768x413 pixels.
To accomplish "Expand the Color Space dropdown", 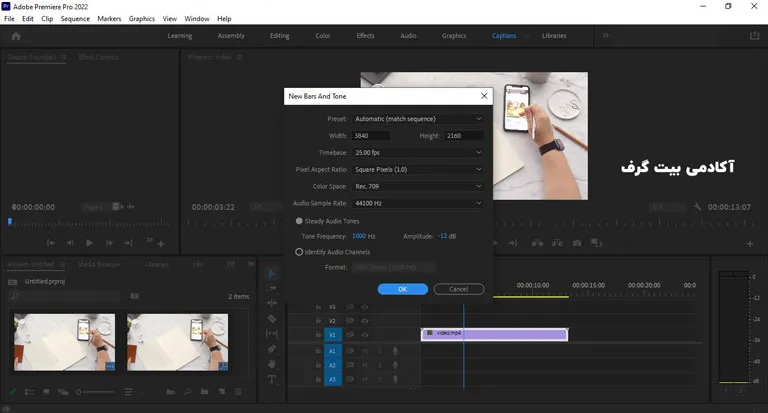I will (418, 186).
